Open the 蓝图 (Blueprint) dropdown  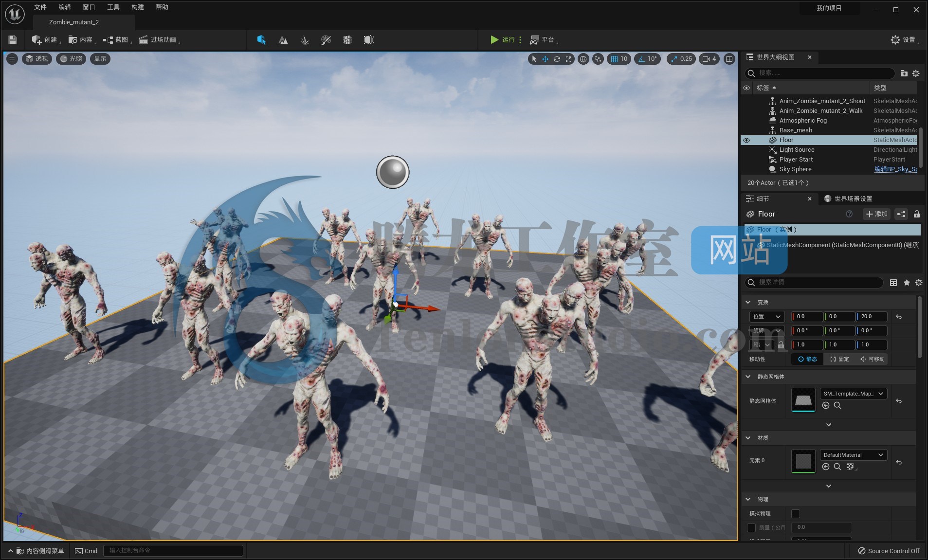point(117,40)
